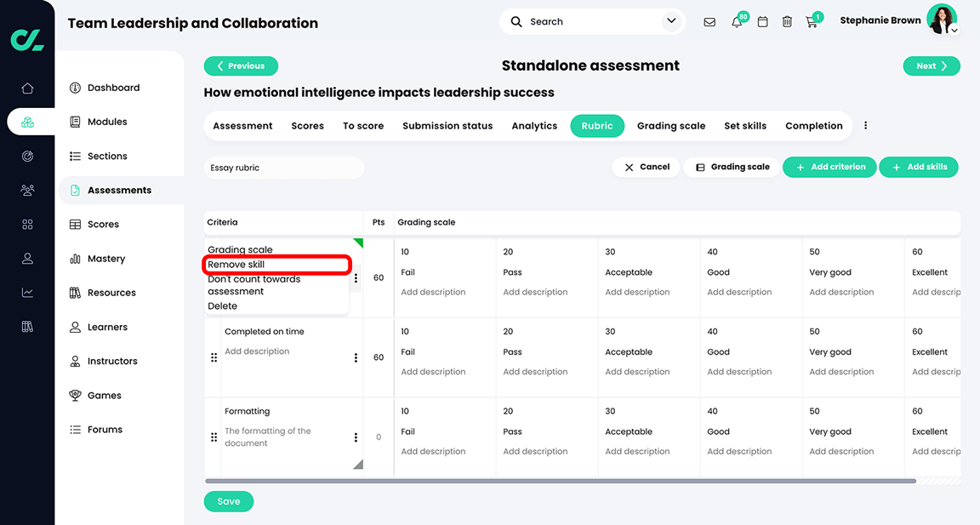Open the overflow menu beside the Completion tab
The height and width of the screenshot is (525, 980).
(x=865, y=124)
